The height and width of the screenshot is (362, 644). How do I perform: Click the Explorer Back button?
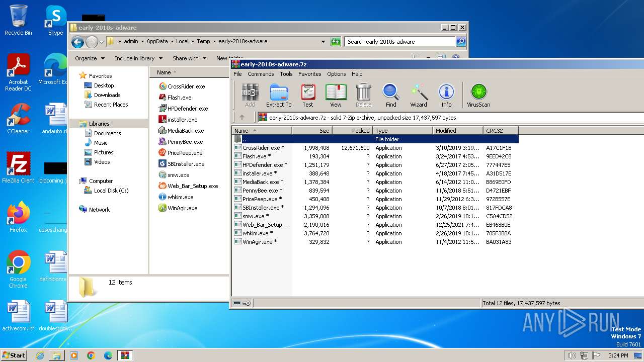[77, 42]
